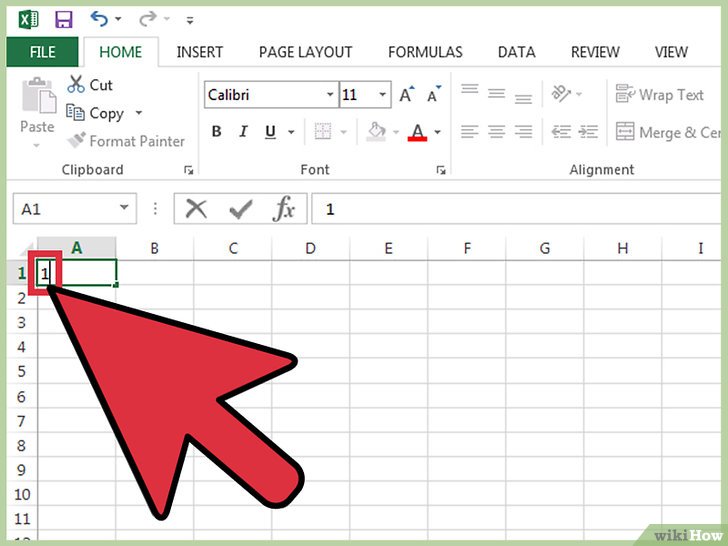The image size is (728, 546).
Task: Click Middle Align icon
Action: [x=496, y=94]
